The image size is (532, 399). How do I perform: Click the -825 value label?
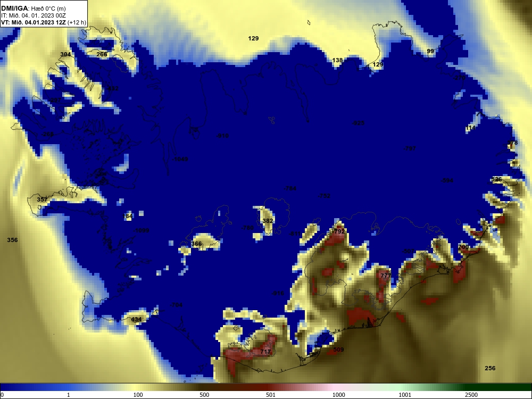[x=358, y=123]
